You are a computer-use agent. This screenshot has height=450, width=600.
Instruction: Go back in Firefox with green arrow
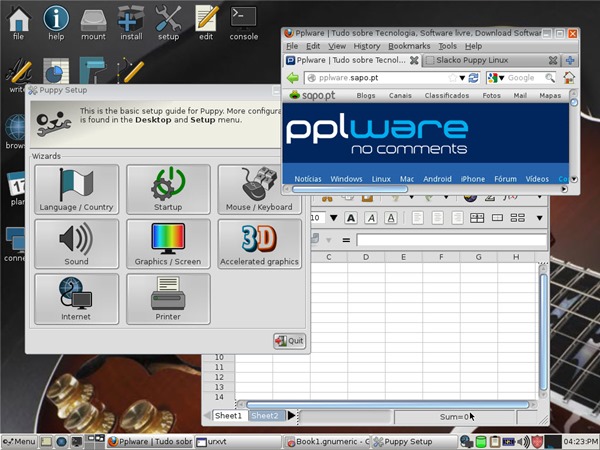pos(293,78)
